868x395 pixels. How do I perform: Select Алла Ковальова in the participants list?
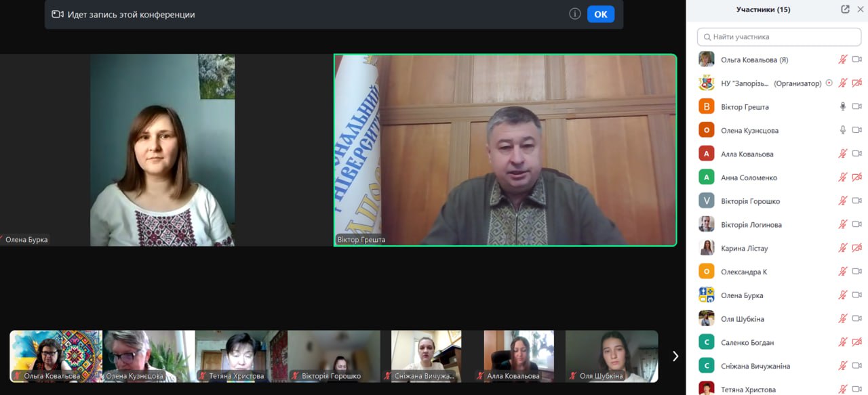(x=747, y=154)
